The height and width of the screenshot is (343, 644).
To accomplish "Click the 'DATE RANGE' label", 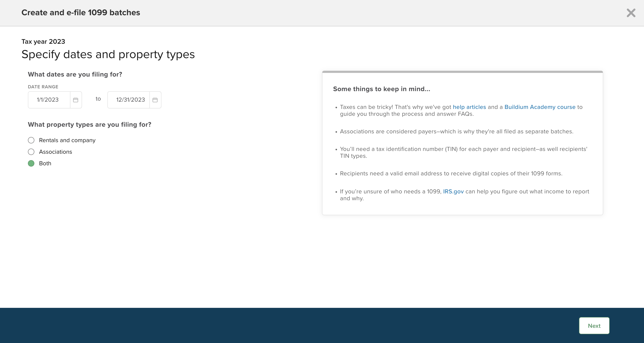I will [43, 87].
